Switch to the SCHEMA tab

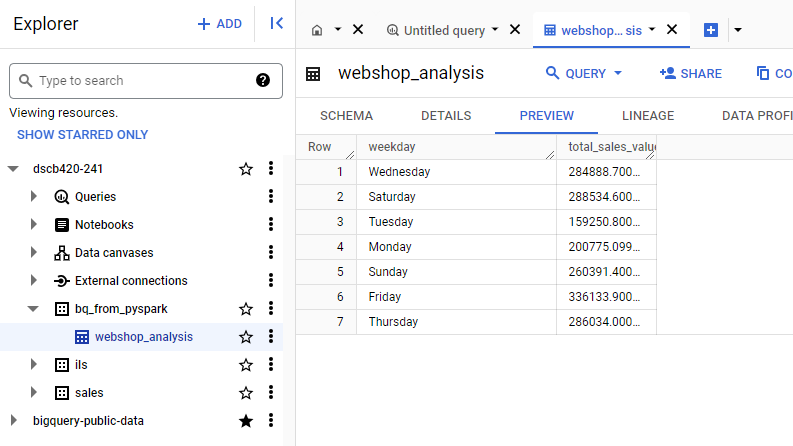pyautogui.click(x=346, y=116)
